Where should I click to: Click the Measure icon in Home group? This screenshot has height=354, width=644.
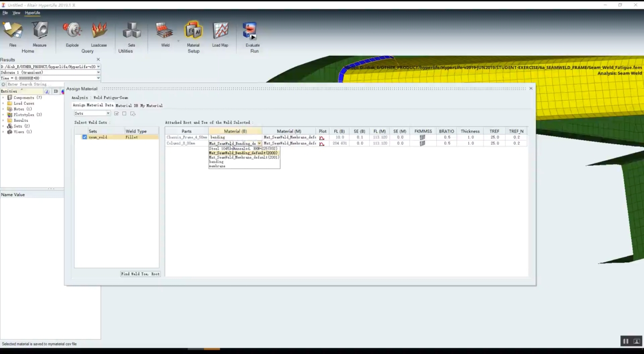40,31
